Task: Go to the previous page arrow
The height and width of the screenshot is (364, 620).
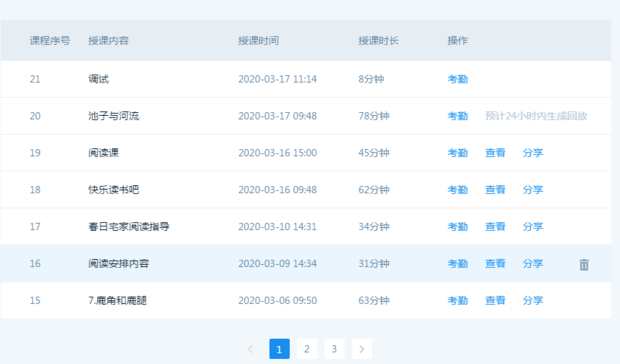Action: [x=251, y=349]
